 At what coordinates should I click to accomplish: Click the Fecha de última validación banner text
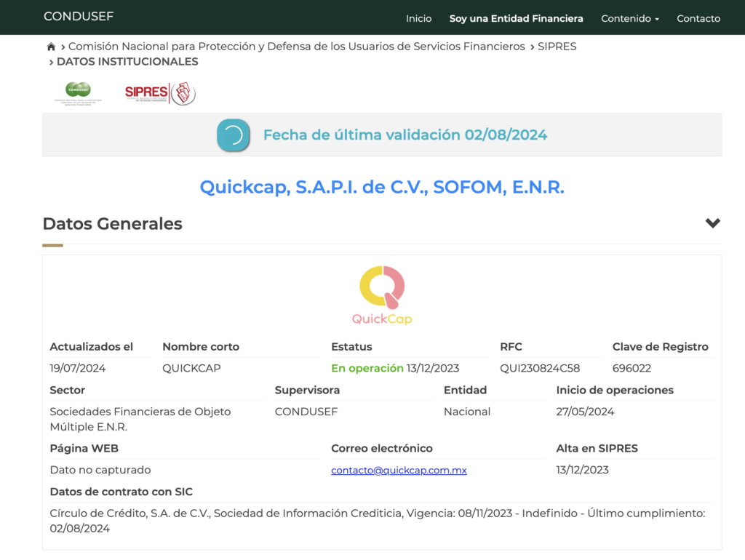click(405, 135)
